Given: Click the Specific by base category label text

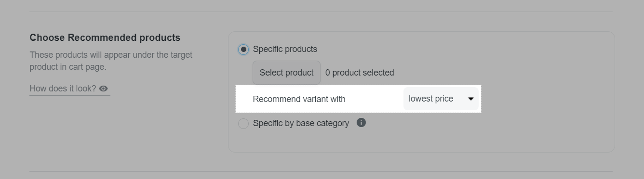Looking at the screenshot, I should point(301,123).
